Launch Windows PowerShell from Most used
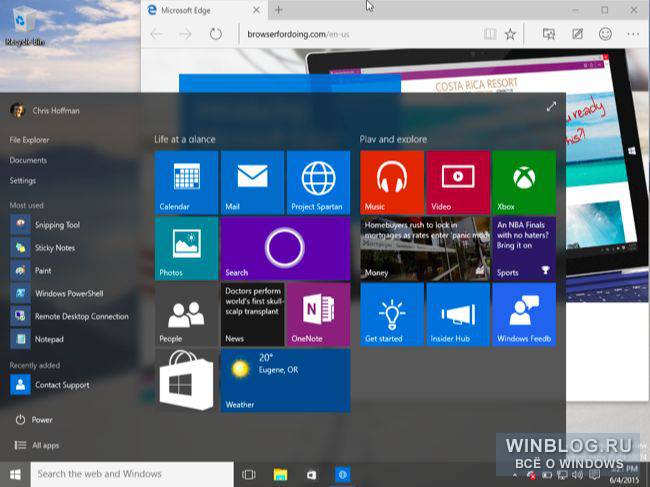Screen dimensions: 650x487 [57, 293]
